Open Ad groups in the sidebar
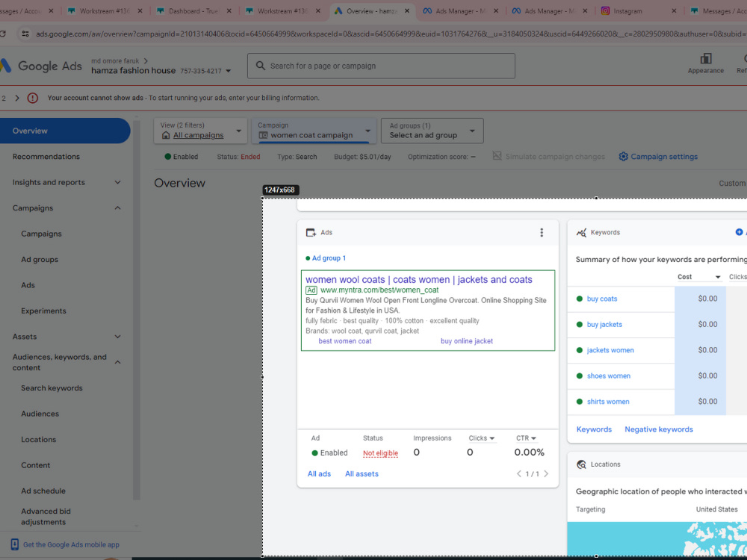Screen dimensions: 747x560 (40, 260)
